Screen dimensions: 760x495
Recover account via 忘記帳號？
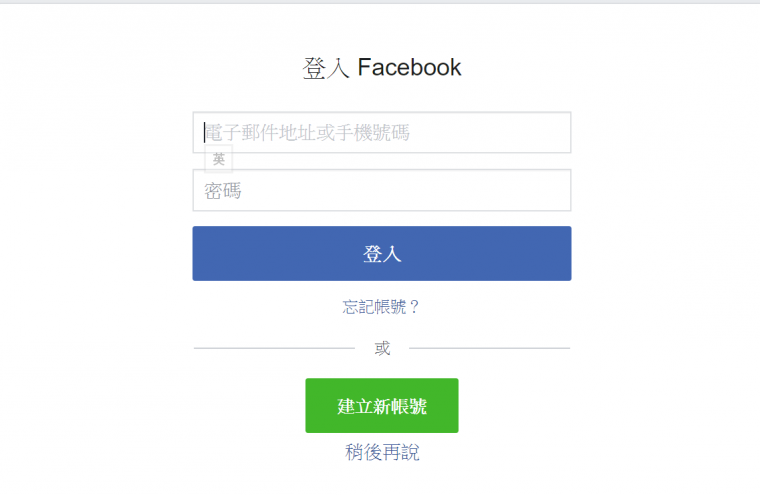point(381,307)
